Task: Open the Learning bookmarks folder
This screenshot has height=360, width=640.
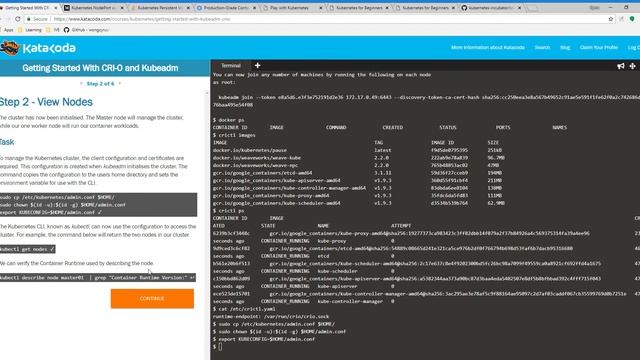Action: (x=29, y=30)
